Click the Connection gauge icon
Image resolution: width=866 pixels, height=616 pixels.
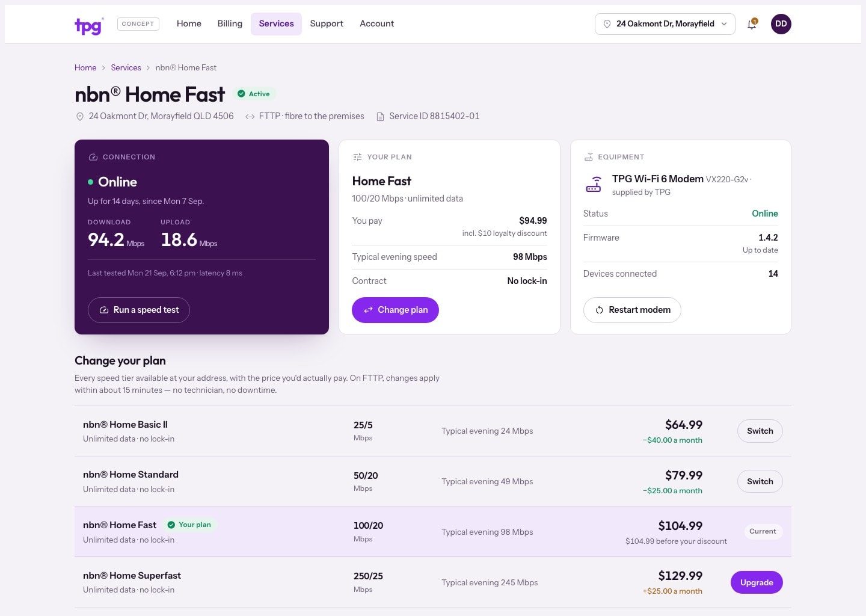(93, 157)
